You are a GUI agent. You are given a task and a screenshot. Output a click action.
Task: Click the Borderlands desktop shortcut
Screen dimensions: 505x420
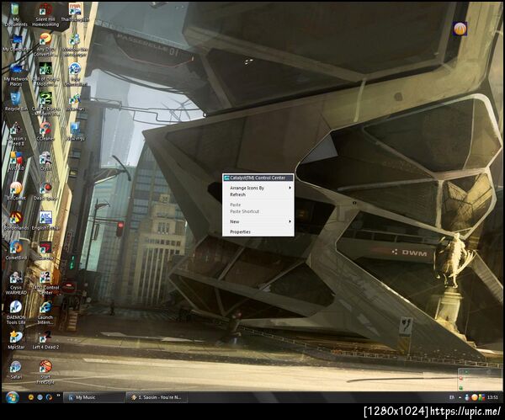[16, 221]
